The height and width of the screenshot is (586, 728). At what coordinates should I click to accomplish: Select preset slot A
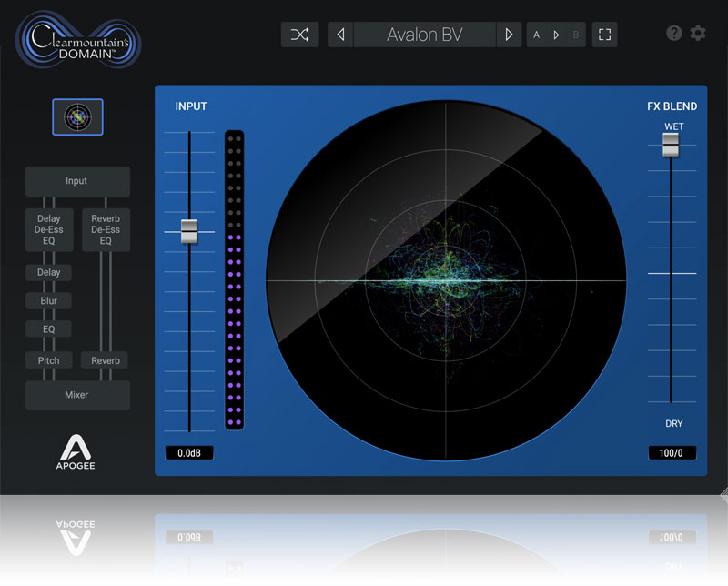click(536, 35)
